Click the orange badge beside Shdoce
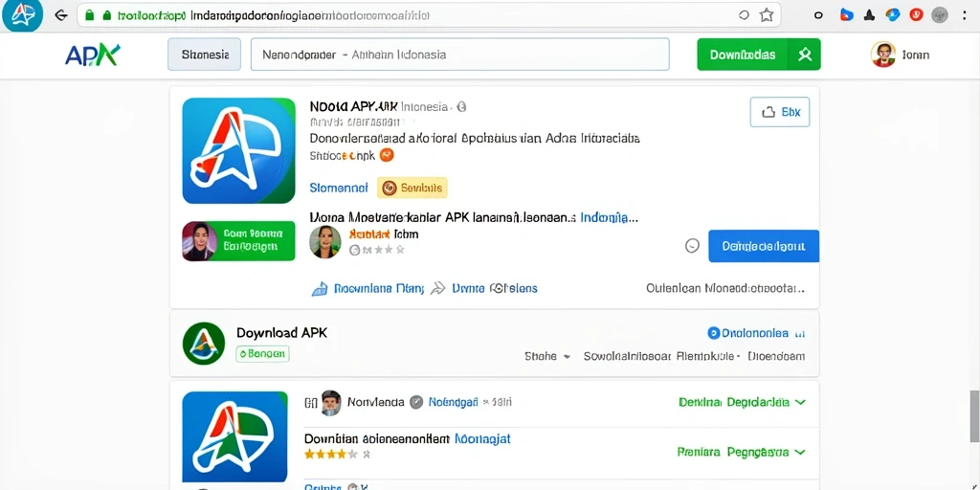This screenshot has width=980, height=490. [x=387, y=155]
